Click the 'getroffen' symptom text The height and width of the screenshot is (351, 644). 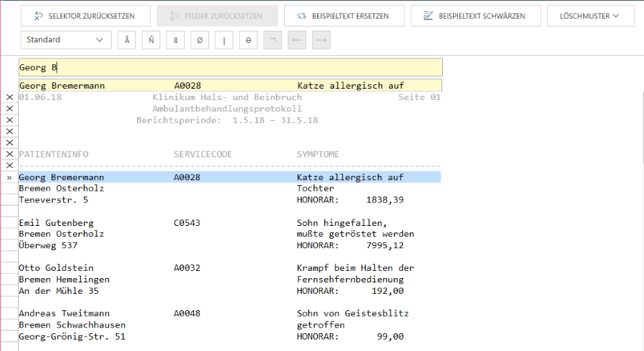(321, 325)
